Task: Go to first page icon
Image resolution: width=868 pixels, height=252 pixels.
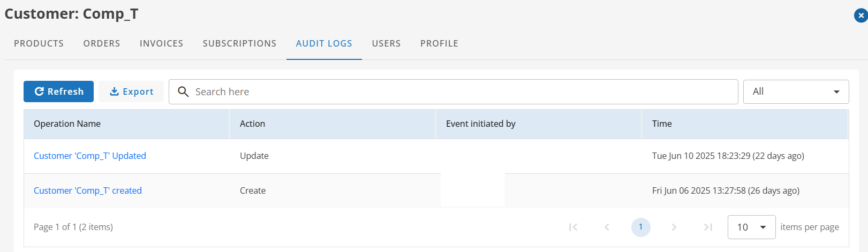Action: [573, 227]
